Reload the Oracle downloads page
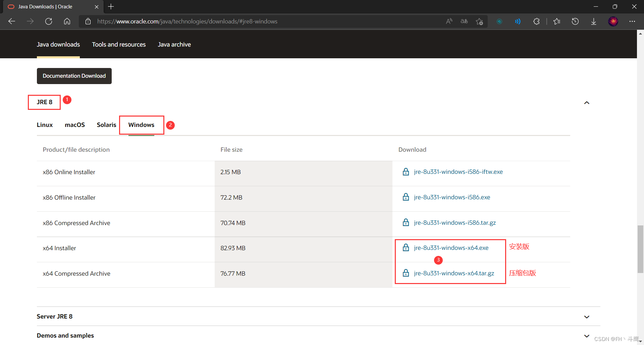The image size is (644, 345). (x=49, y=21)
